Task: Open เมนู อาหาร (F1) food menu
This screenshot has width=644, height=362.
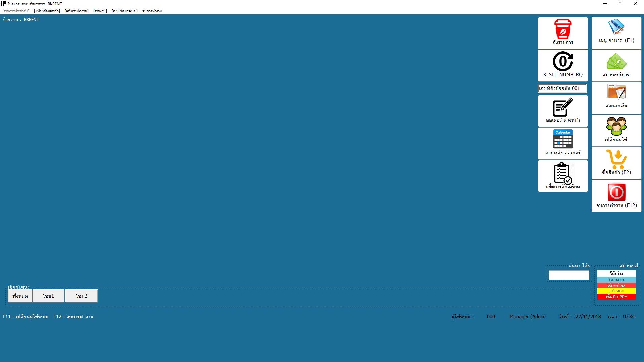Action: point(616,33)
